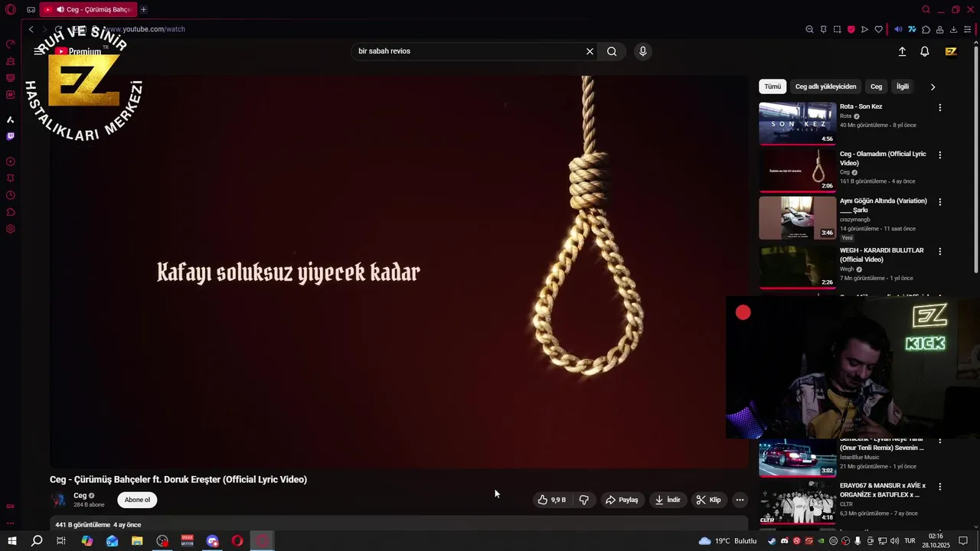Subscribe with the Abone ol button

(137, 500)
